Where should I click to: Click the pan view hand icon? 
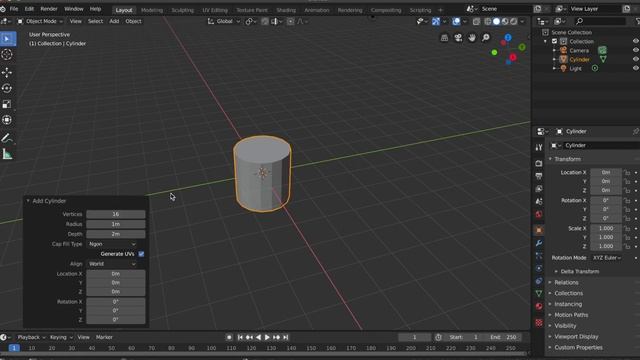pos(472,38)
